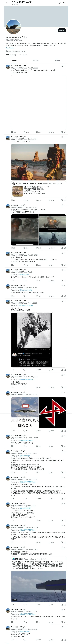Open the more menu on the Nov 29, 2023 top post
The width and height of the screenshot is (72, 644).
(x=65, y=66)
